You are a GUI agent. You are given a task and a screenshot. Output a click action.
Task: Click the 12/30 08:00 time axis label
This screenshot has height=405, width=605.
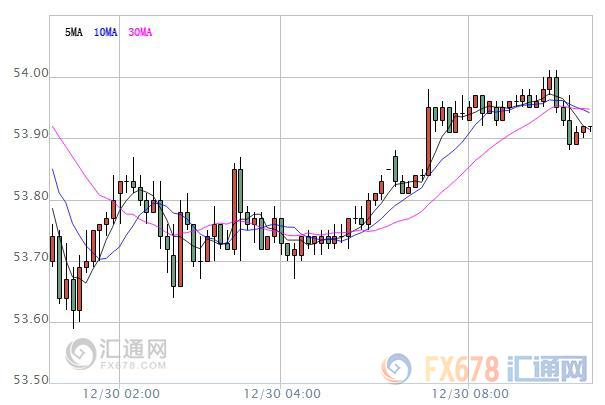(x=470, y=394)
